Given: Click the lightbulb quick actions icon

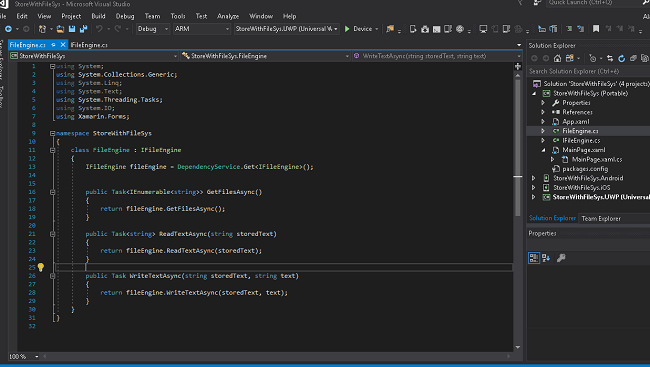Looking at the screenshot, I should pos(41,267).
